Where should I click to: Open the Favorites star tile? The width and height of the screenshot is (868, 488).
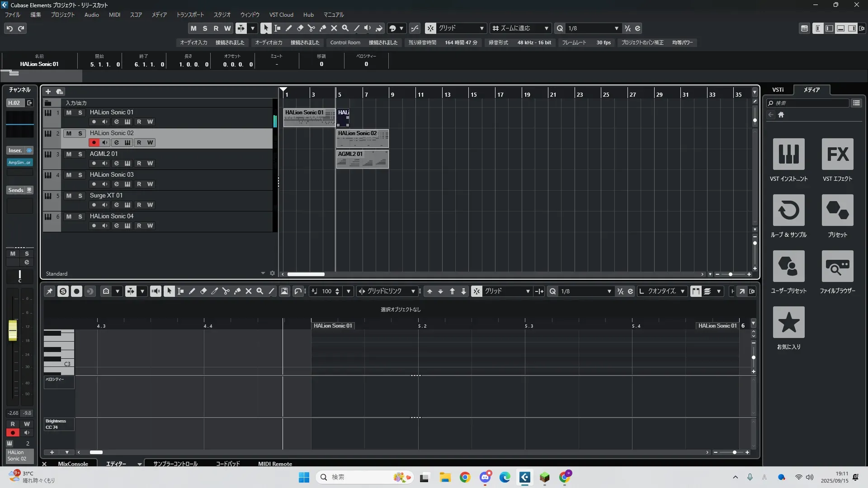pyautogui.click(x=788, y=322)
